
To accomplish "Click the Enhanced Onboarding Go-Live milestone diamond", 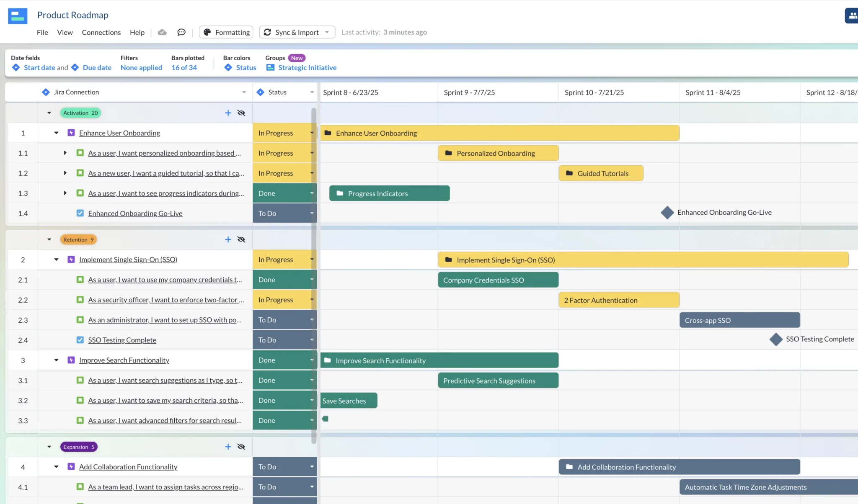I will coord(667,213).
